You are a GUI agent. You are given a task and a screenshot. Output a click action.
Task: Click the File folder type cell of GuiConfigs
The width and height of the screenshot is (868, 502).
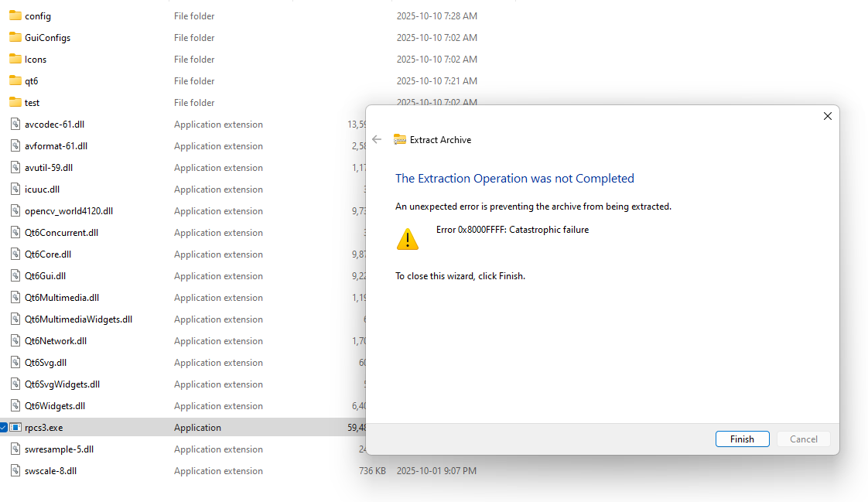[193, 38]
